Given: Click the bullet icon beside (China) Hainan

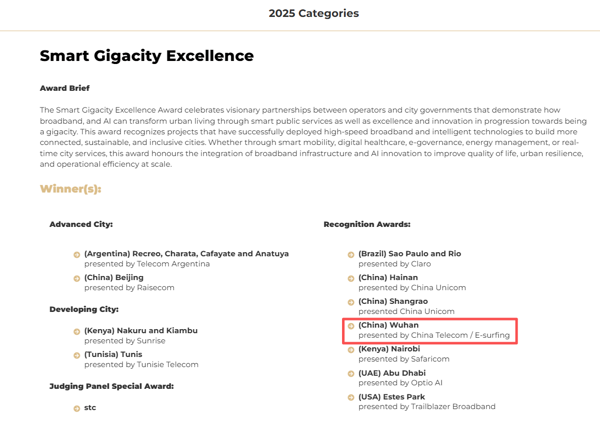Looking at the screenshot, I should coord(351,278).
